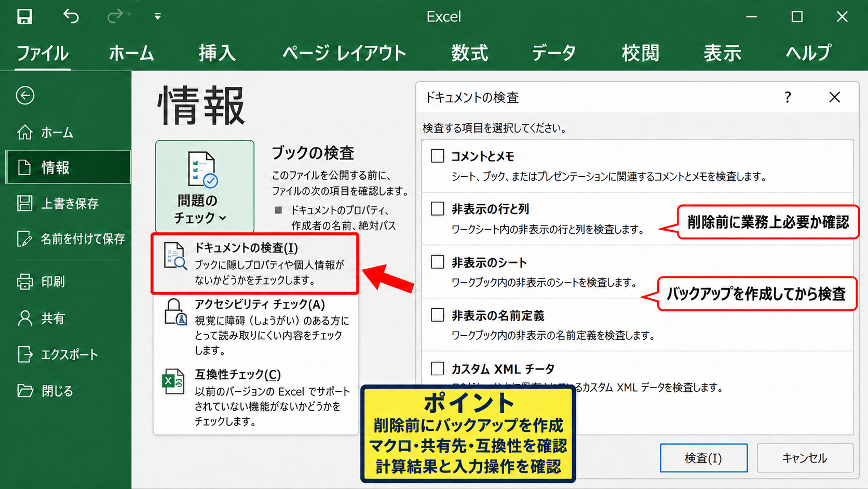Click the Redo arrow icon
This screenshot has width=868, height=489.
[x=115, y=17]
